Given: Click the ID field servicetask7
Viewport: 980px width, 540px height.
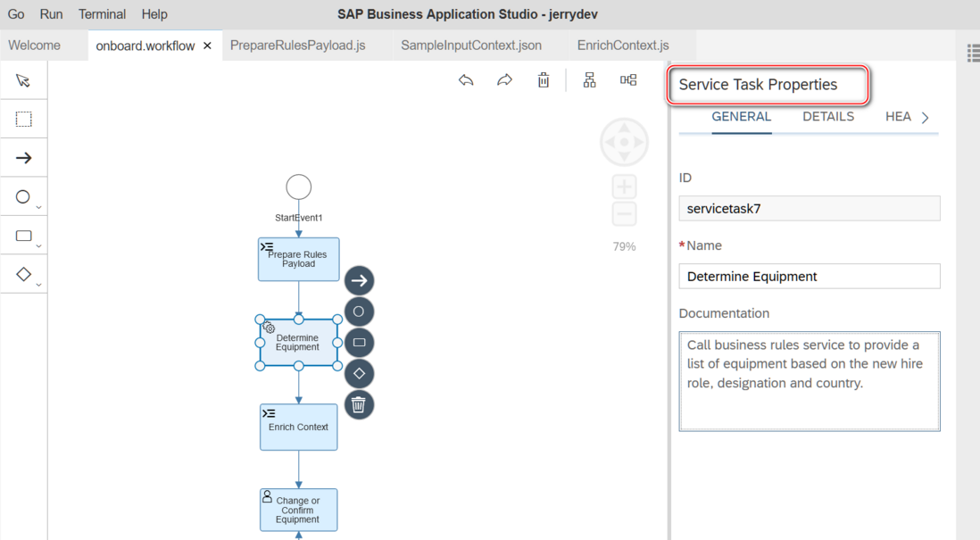Looking at the screenshot, I should [810, 208].
